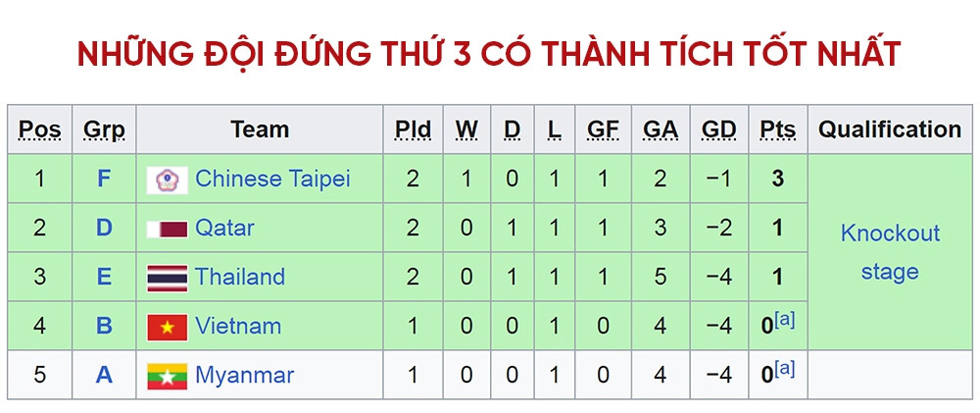Open the Vietnam team link
980x413 pixels.
(238, 326)
